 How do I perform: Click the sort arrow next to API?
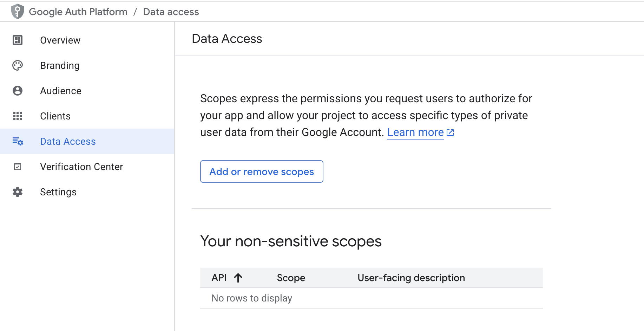click(238, 278)
